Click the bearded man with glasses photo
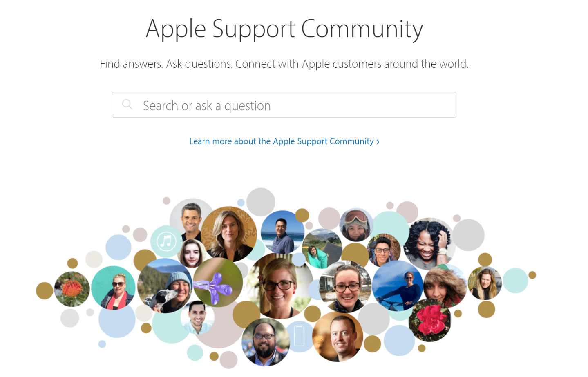This screenshot has height=377, width=588. 266,342
